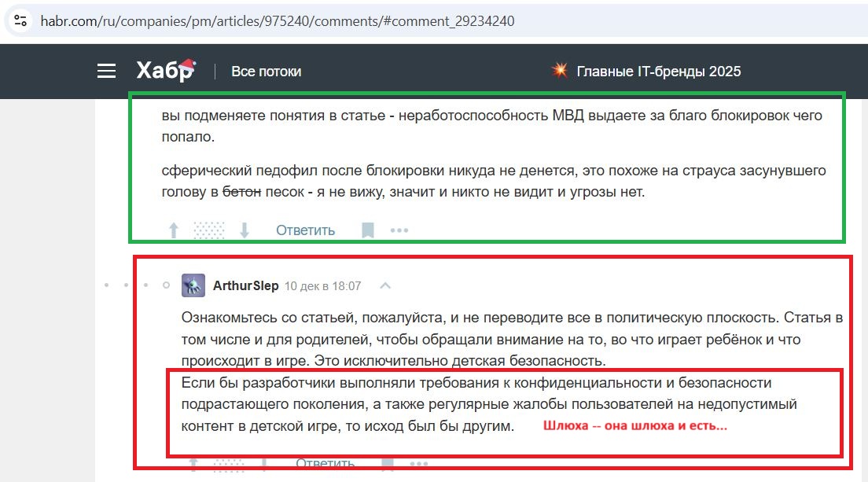Open site permissions icon in address bar
This screenshot has height=482, width=868.
[20, 20]
